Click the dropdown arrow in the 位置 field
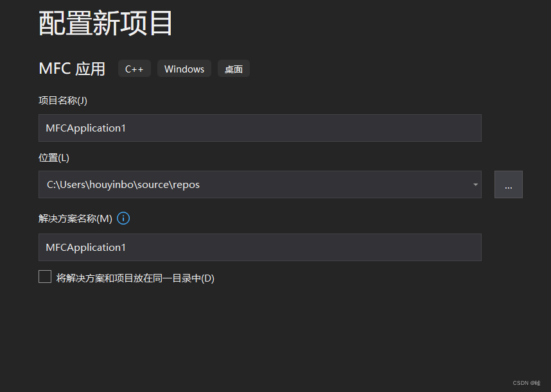Image resolution: width=551 pixels, height=392 pixels. [475, 184]
